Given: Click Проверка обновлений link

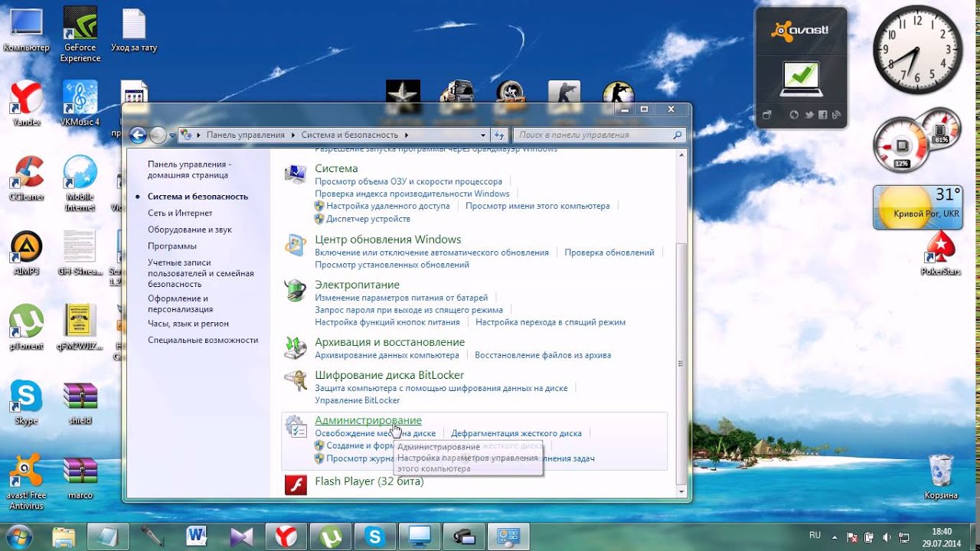Looking at the screenshot, I should click(609, 253).
